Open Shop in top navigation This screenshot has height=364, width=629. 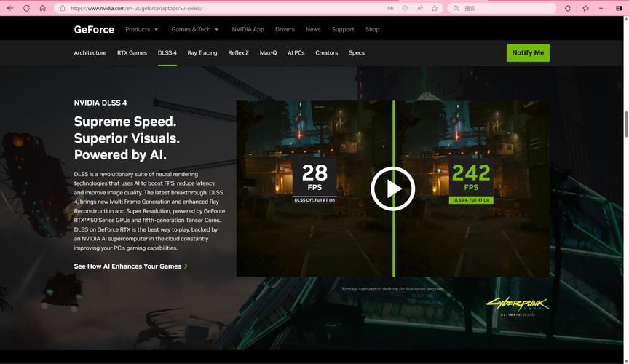tap(372, 29)
